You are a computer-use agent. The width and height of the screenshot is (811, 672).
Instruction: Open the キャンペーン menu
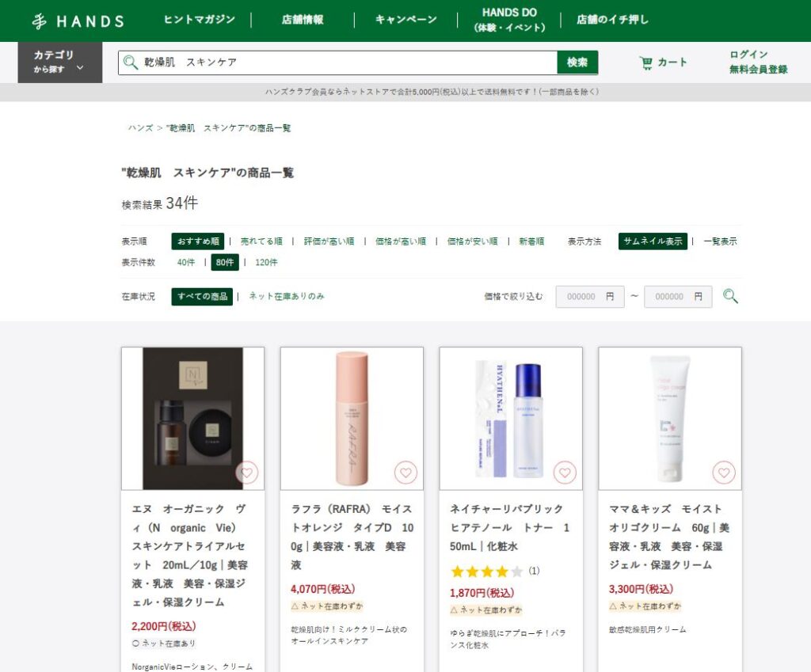point(406,20)
